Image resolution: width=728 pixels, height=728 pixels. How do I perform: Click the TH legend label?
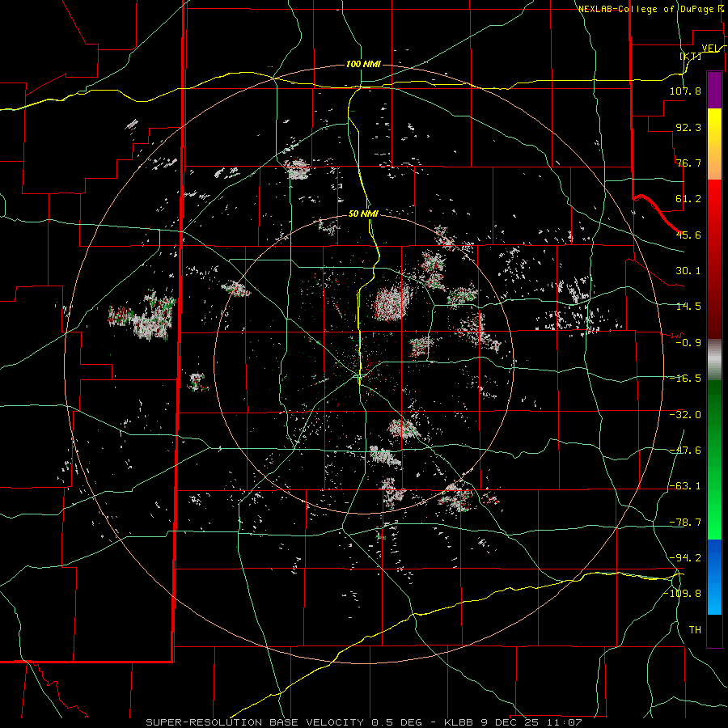[695, 630]
